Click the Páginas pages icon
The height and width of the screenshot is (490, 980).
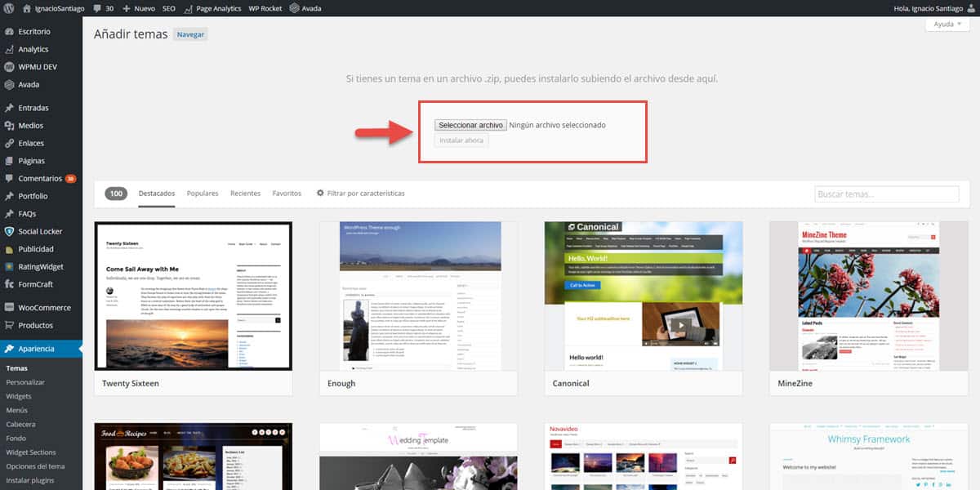click(x=9, y=161)
